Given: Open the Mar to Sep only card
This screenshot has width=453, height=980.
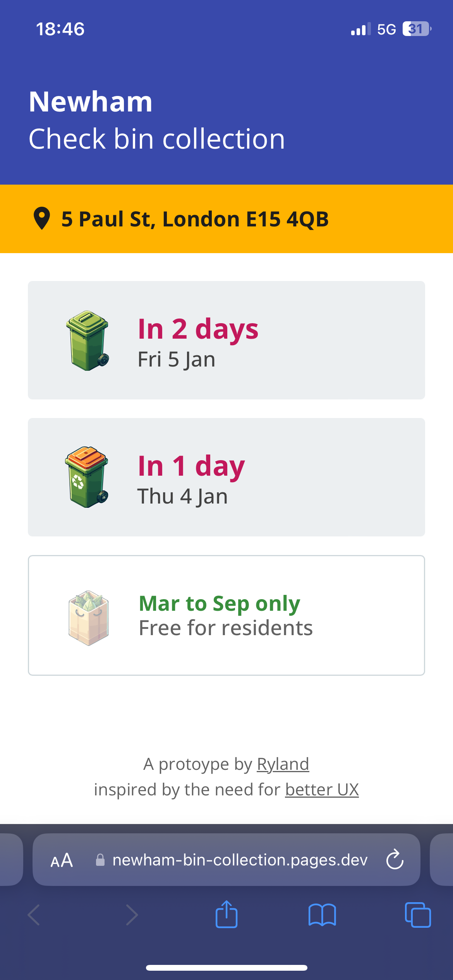Looking at the screenshot, I should (x=226, y=615).
